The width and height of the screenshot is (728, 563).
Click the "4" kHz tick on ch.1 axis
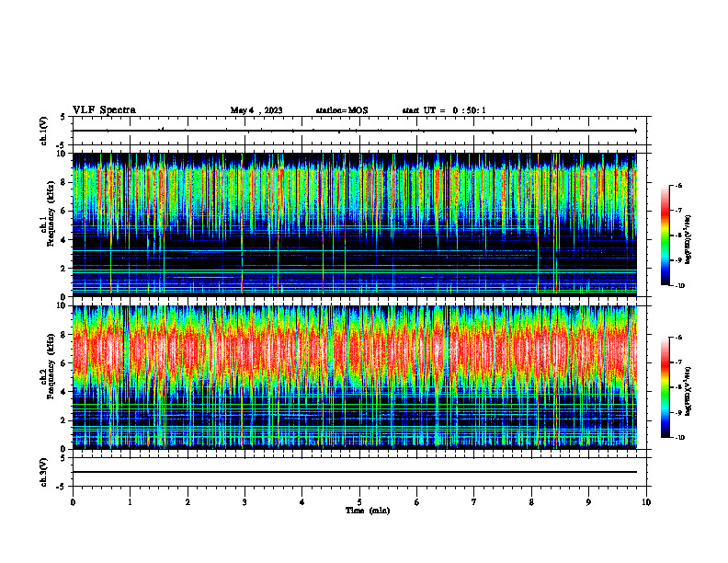pyautogui.click(x=64, y=240)
